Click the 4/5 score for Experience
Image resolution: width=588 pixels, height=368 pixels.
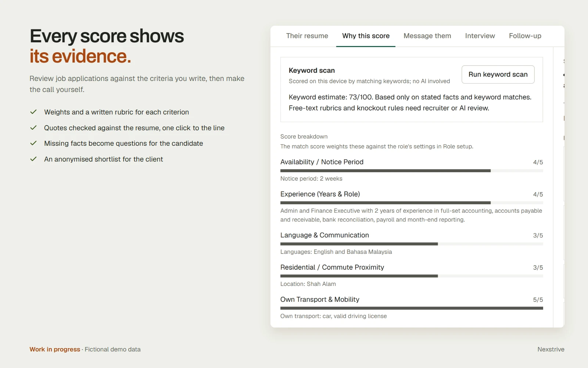point(538,194)
